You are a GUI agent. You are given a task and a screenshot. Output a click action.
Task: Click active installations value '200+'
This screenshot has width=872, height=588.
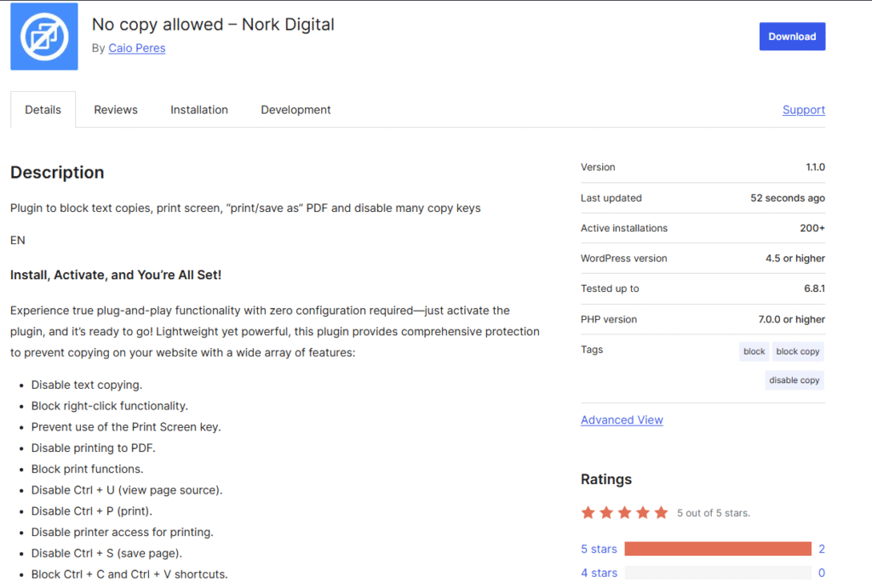[x=812, y=228]
